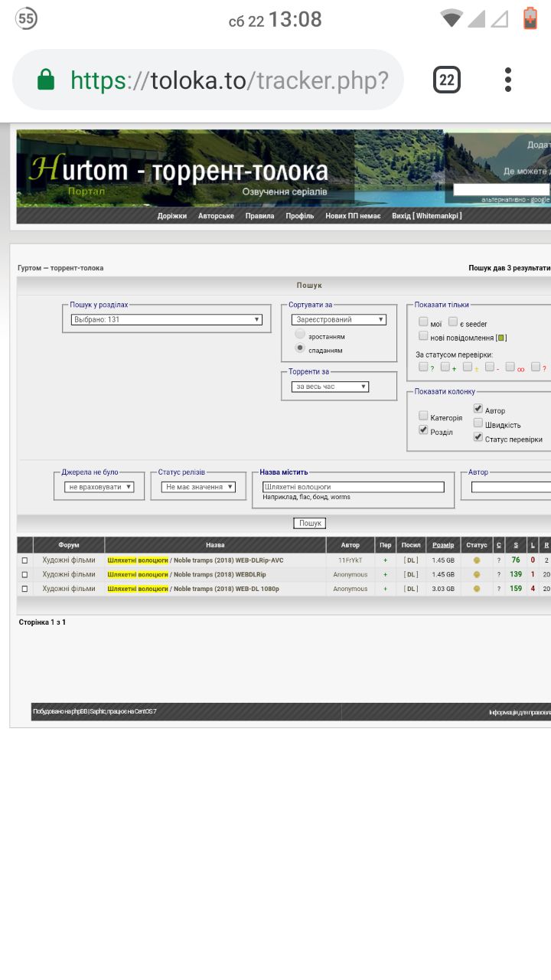This screenshot has height=980, width=551.
Task: Click small icon left of WEB-DL 1080p row
Action: point(24,589)
